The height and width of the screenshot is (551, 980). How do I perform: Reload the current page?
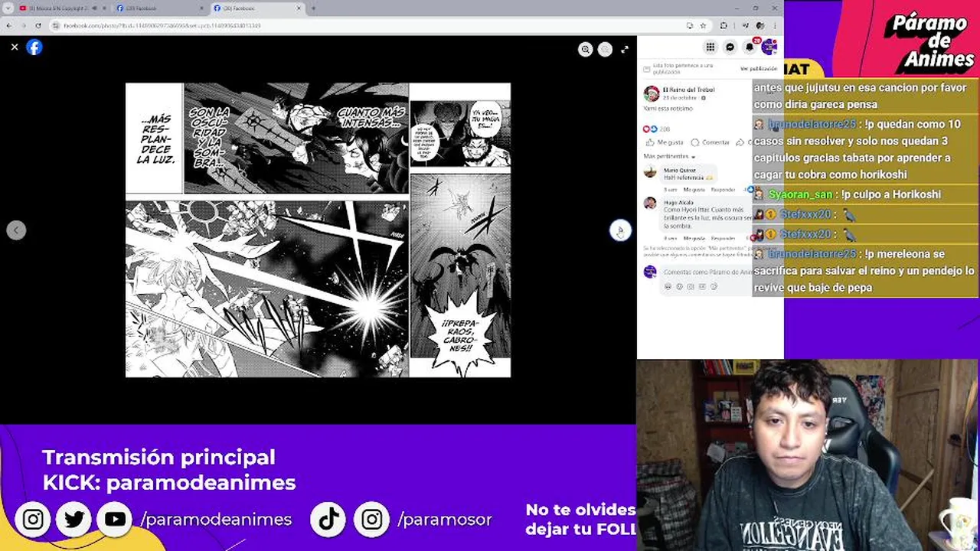click(38, 25)
